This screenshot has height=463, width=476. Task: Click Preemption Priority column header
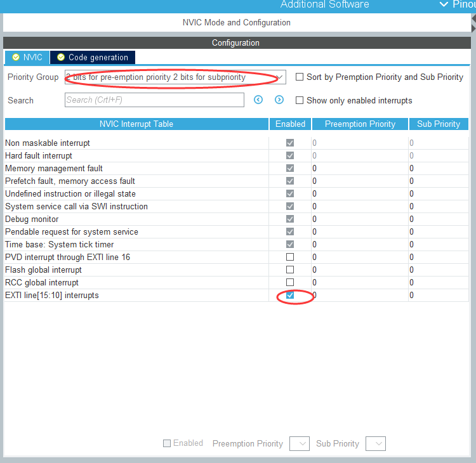click(x=360, y=124)
